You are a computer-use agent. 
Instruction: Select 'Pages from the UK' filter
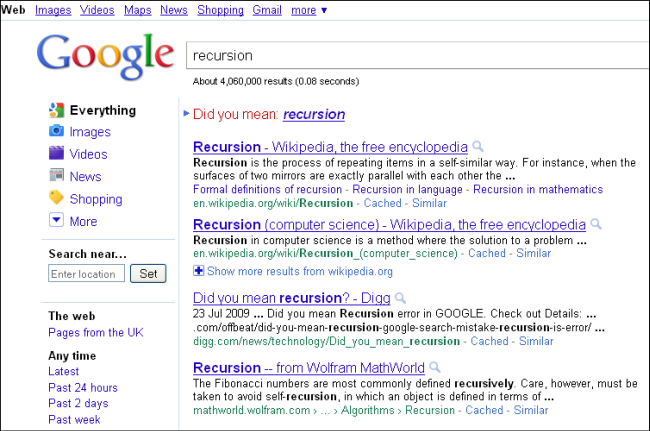pyautogui.click(x=96, y=332)
